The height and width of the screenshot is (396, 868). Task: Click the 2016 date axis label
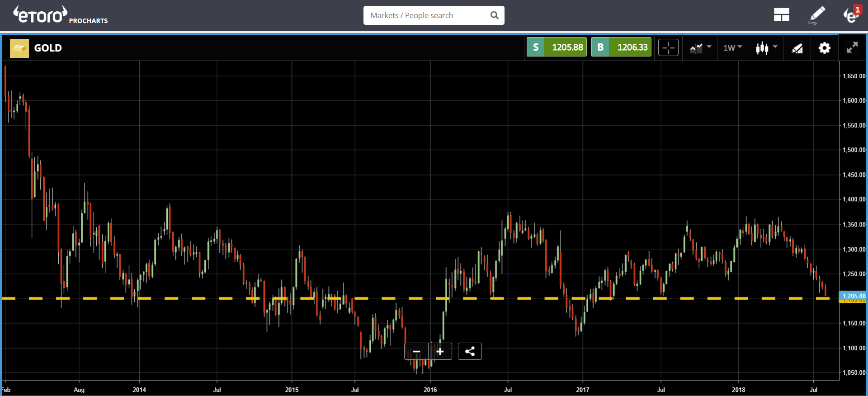click(x=430, y=390)
